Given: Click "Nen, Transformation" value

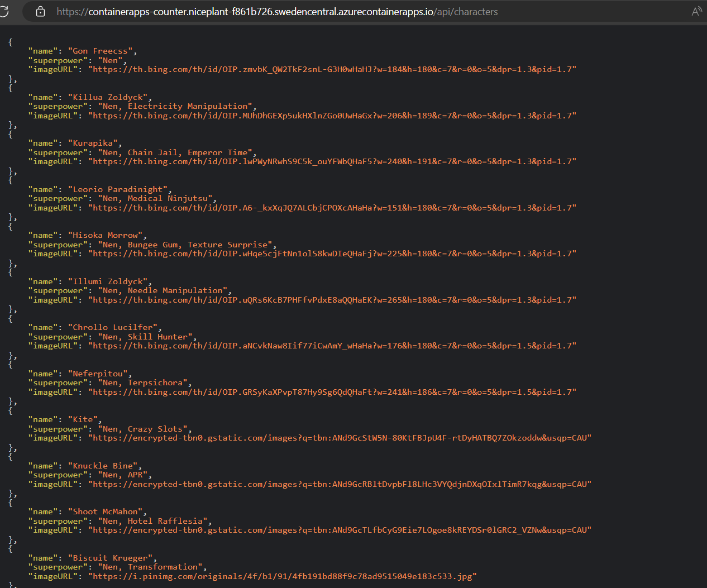Looking at the screenshot, I should point(150,567).
